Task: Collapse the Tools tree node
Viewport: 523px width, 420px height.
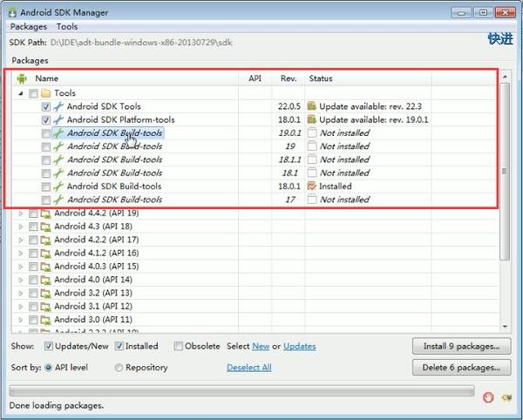Action: coord(21,93)
